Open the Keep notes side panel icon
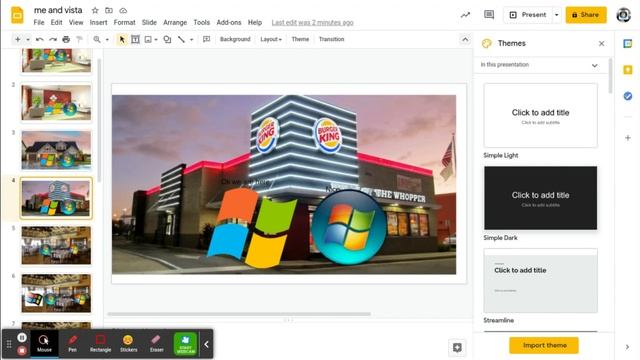Screen dimensions: 640x360 628,70
